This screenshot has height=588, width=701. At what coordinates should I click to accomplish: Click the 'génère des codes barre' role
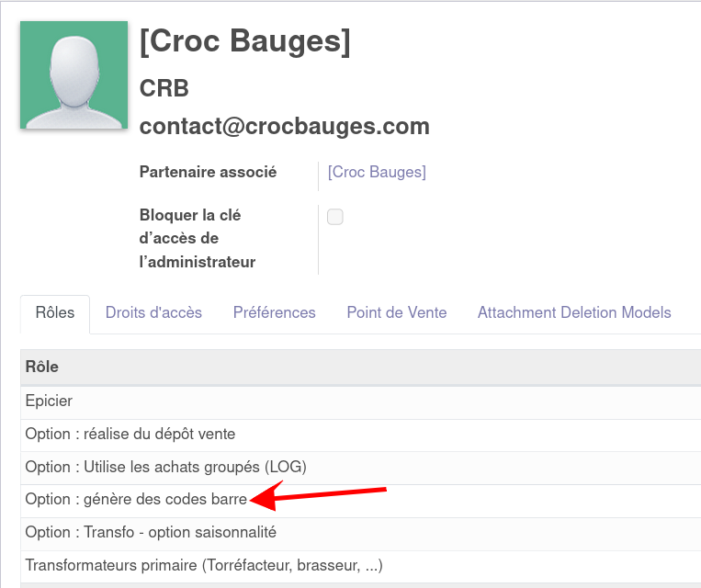(x=136, y=500)
